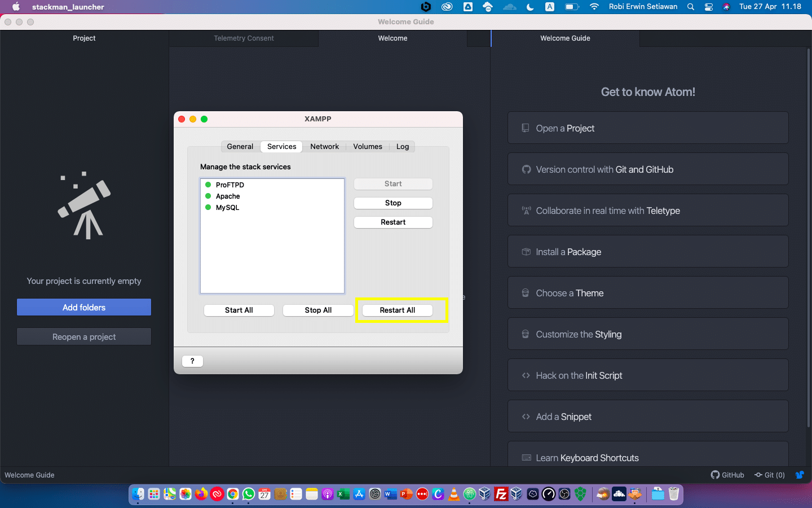Image resolution: width=812 pixels, height=508 pixels.
Task: Open the Trash in the Dock
Action: click(x=674, y=494)
